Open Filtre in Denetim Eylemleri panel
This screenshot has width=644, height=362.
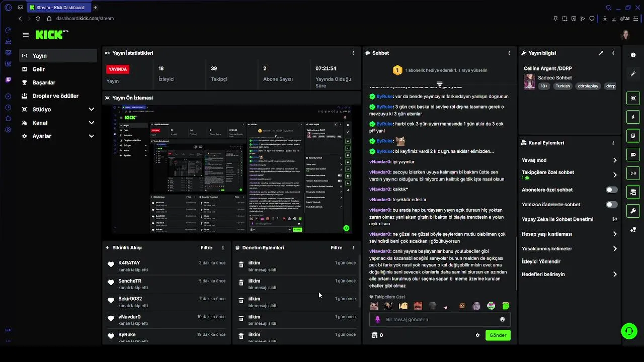click(337, 248)
